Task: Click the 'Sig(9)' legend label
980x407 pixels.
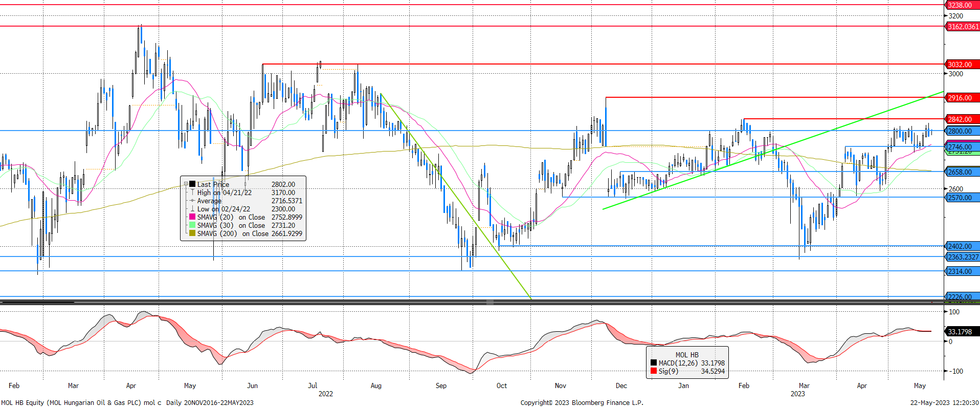Action: [669, 371]
